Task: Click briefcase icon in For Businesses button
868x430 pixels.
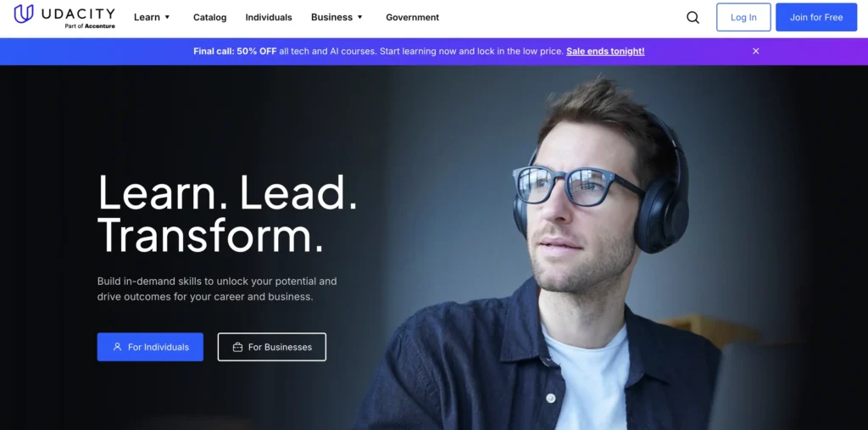Action: point(237,347)
